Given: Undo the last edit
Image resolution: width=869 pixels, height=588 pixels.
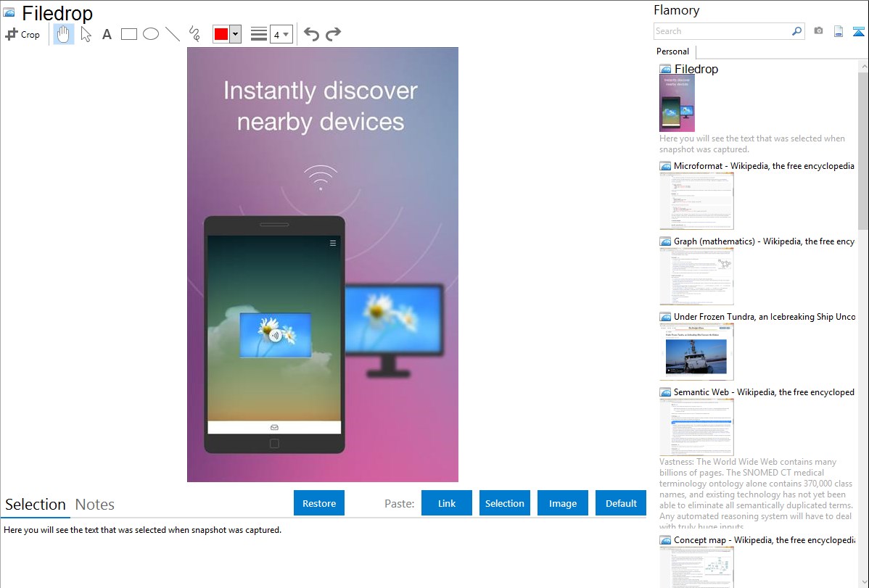Looking at the screenshot, I should coord(311,34).
